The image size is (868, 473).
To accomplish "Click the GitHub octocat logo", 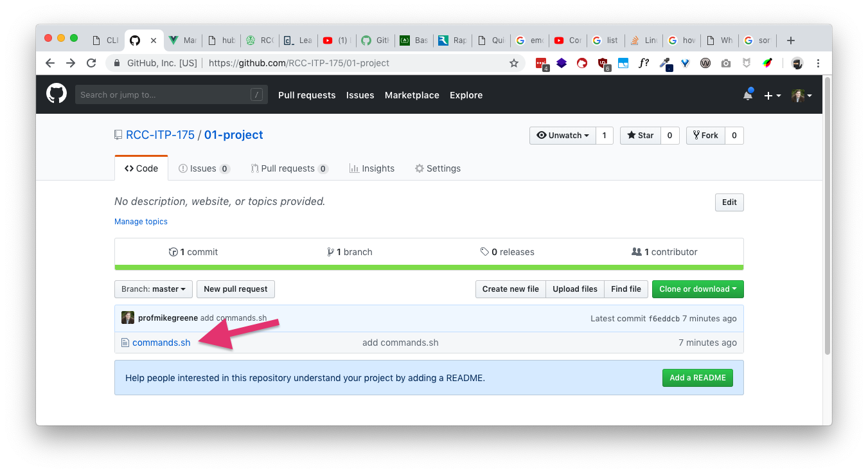I will pyautogui.click(x=57, y=94).
